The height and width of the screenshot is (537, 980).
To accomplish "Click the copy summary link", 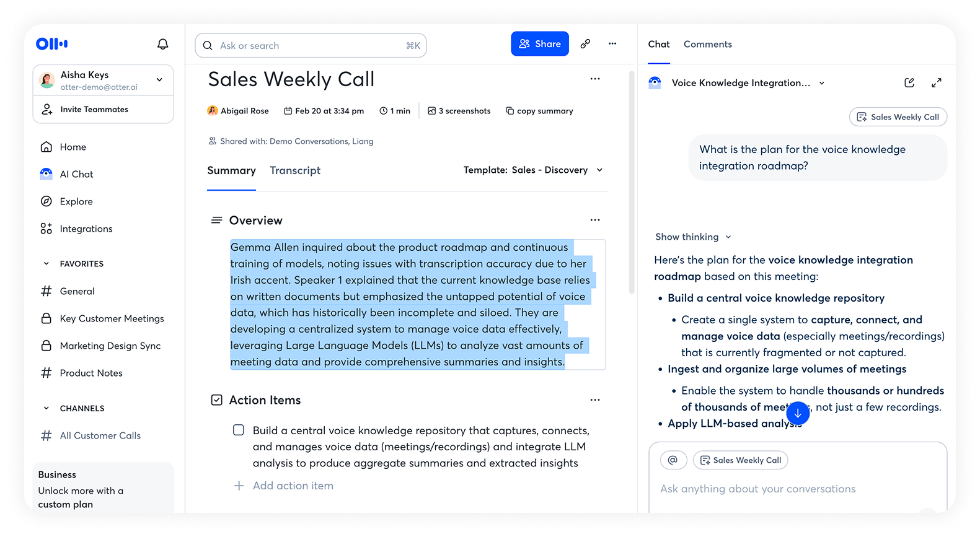I will point(539,111).
